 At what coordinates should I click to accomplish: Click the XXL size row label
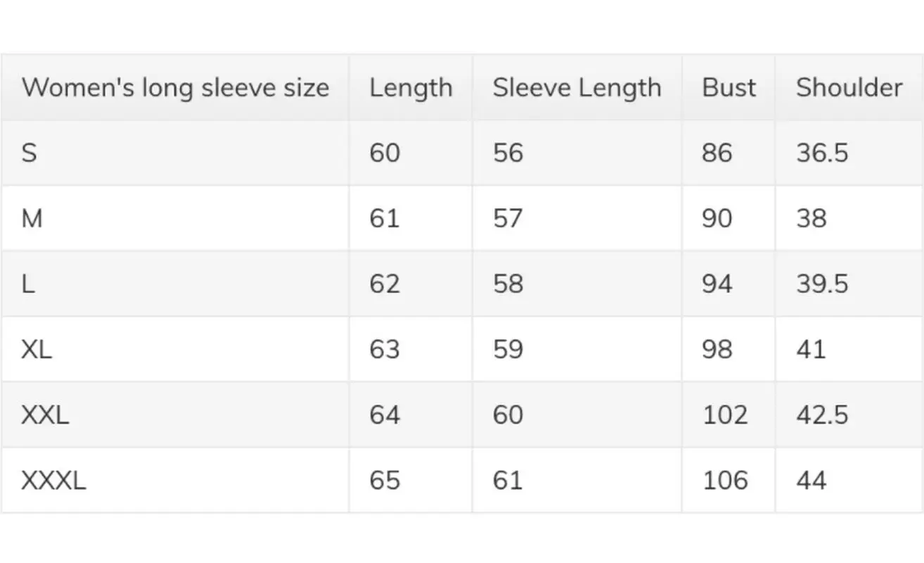(x=45, y=415)
